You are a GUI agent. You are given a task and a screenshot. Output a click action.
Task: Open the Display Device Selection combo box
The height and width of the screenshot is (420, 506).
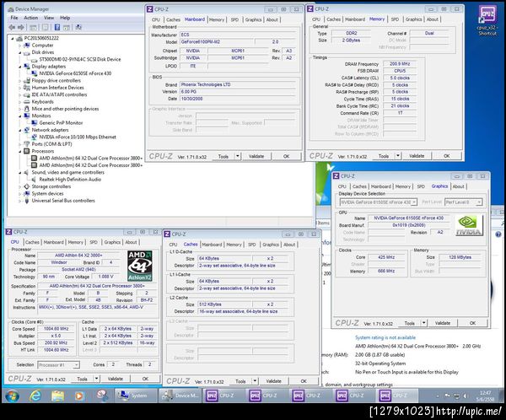click(x=379, y=202)
